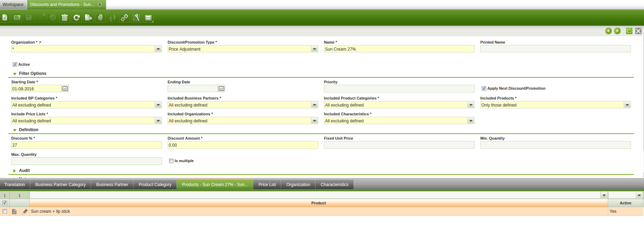Enable the Is multiple checkbox

(x=171, y=161)
